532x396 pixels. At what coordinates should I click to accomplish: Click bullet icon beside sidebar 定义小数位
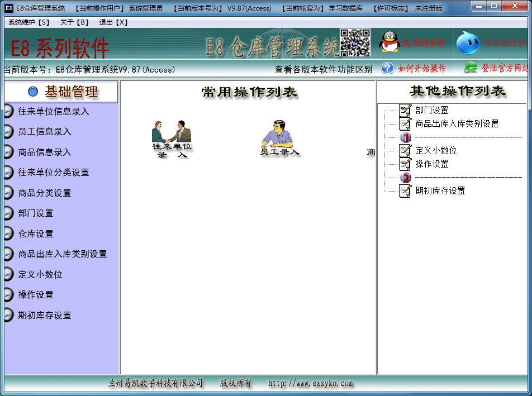tap(8, 274)
